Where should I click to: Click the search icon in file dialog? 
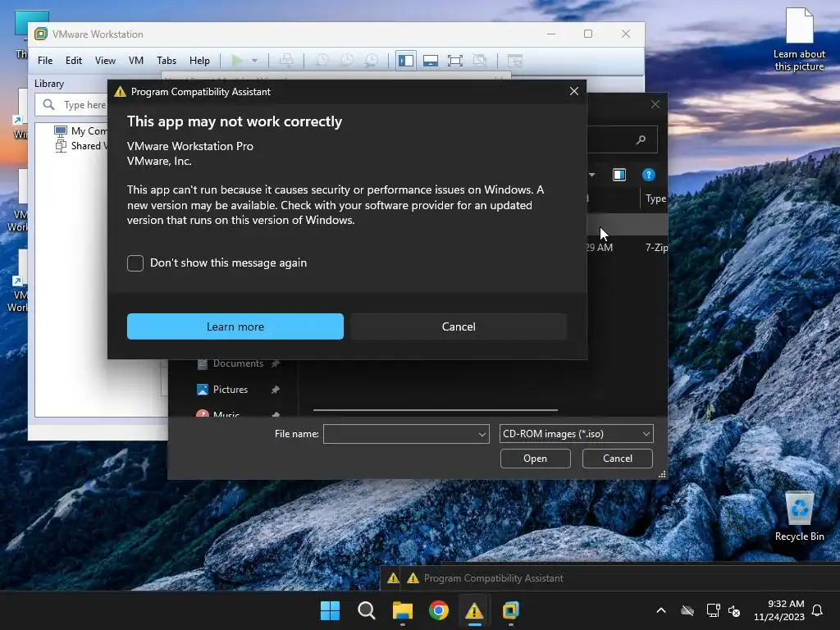pos(641,139)
